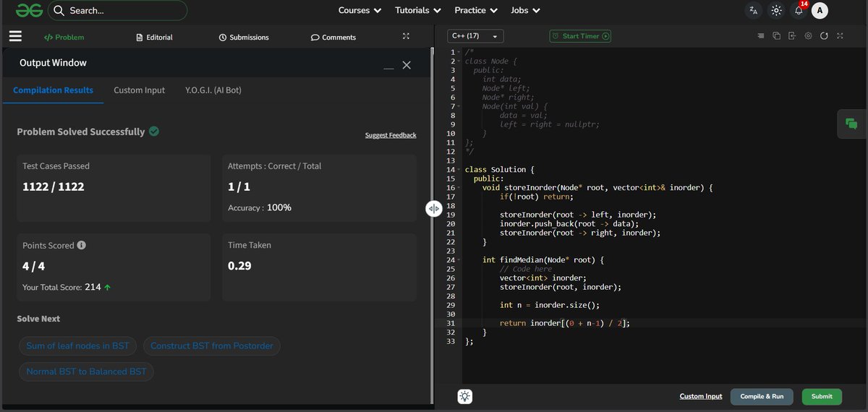Open the Courses dropdown menu
The image size is (868, 412).
[359, 11]
